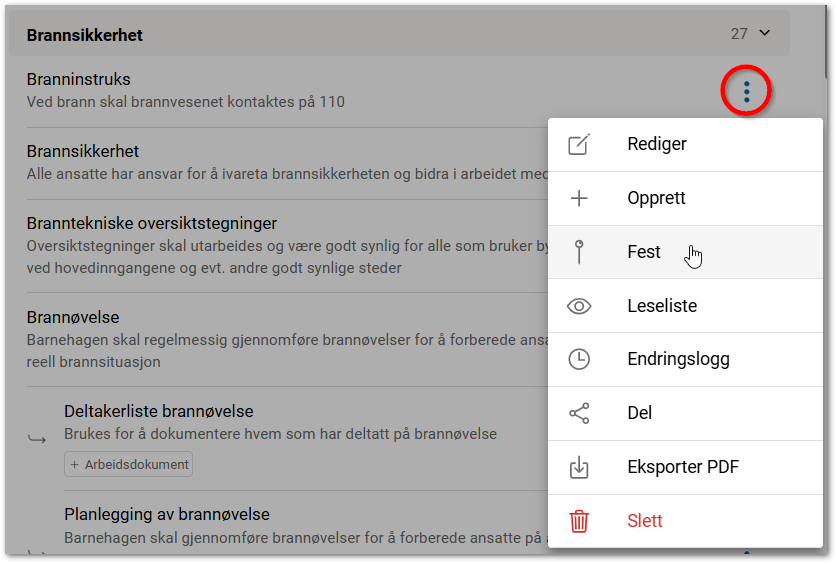The image size is (836, 563).
Task: Open Deltakerliste brannøvelse sub-item
Action: click(x=158, y=411)
